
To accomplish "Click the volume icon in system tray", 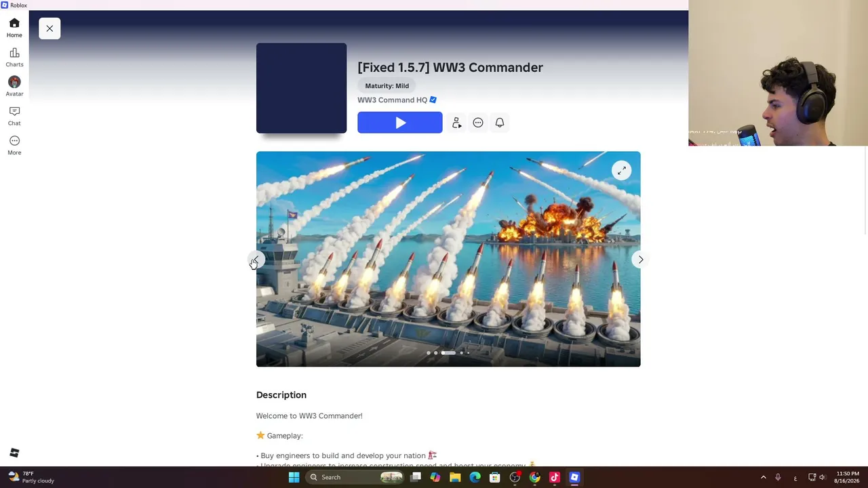I will coord(822,477).
